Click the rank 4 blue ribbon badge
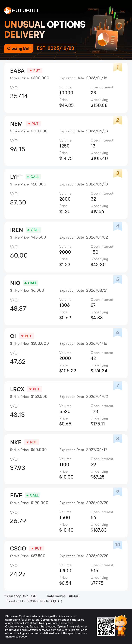The width and height of the screenshot is (132, 644). click(x=117, y=226)
